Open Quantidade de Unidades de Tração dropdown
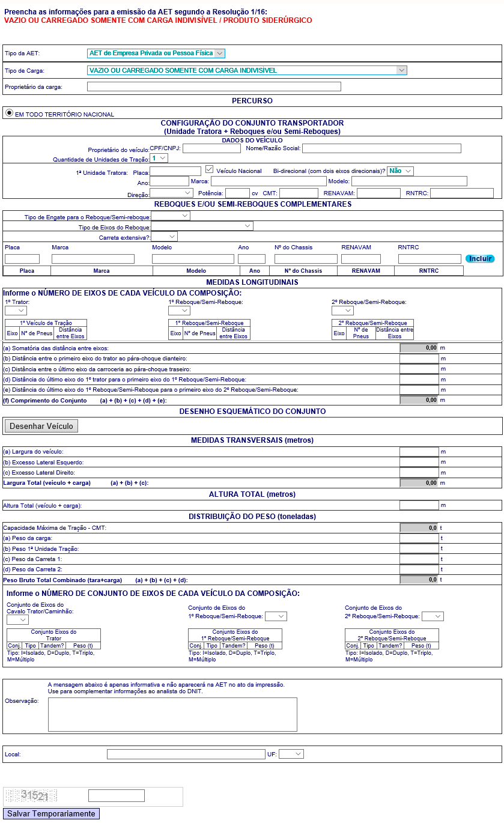The width and height of the screenshot is (504, 823). 159,158
